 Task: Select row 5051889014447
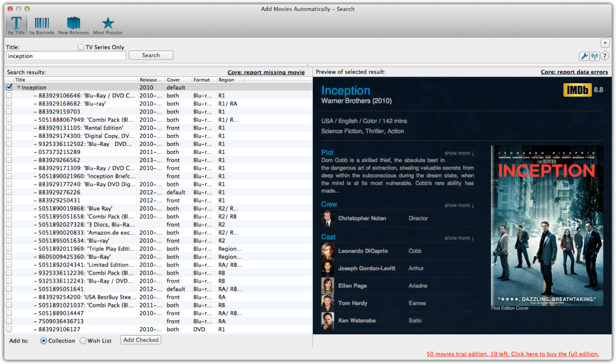[158, 313]
